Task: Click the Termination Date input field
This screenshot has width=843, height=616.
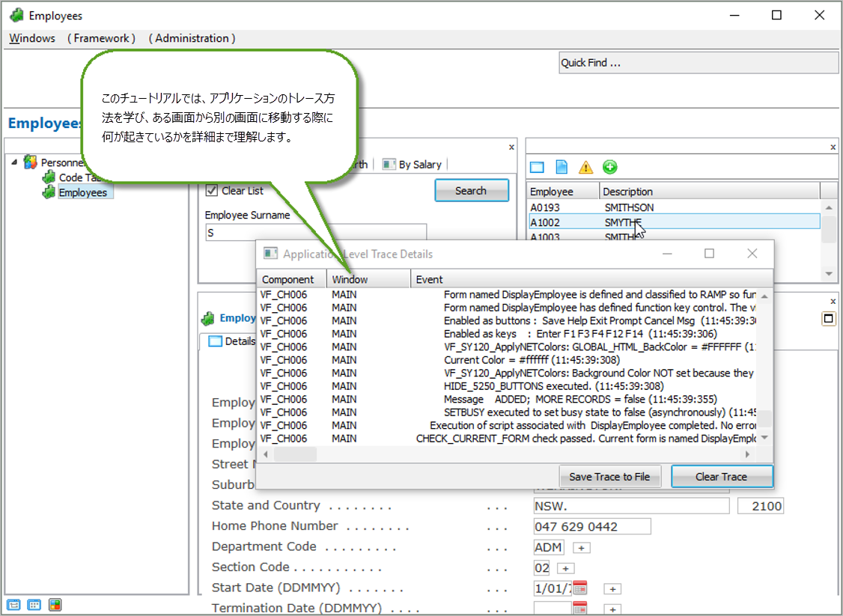Action: click(553, 609)
